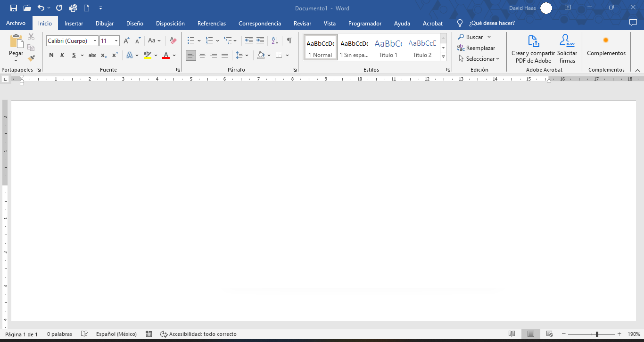Clear all formatting with the eraser icon
This screenshot has height=342, width=644.
[x=173, y=40]
